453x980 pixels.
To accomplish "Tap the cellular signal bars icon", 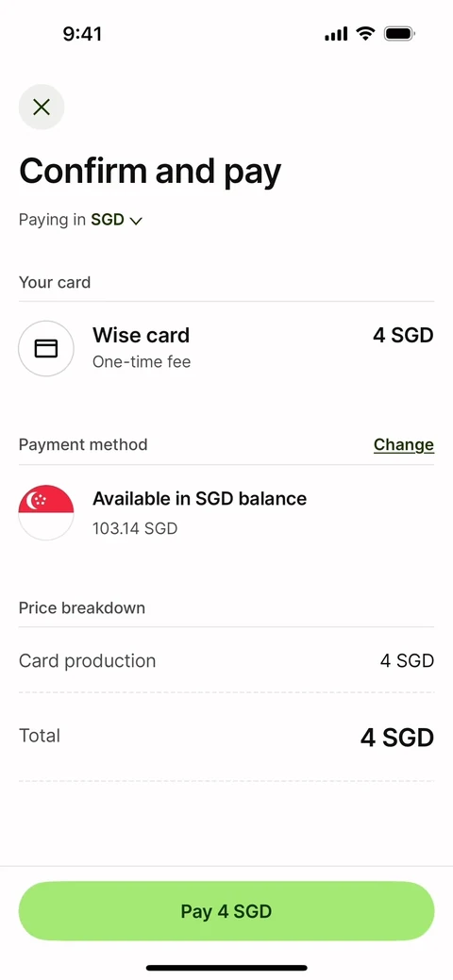I will pos(336,34).
